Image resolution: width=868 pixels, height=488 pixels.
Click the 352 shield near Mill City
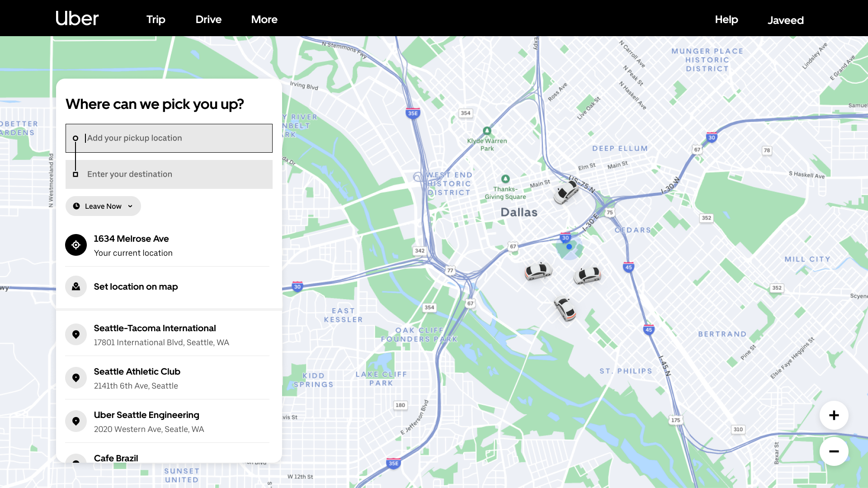pos(777,288)
